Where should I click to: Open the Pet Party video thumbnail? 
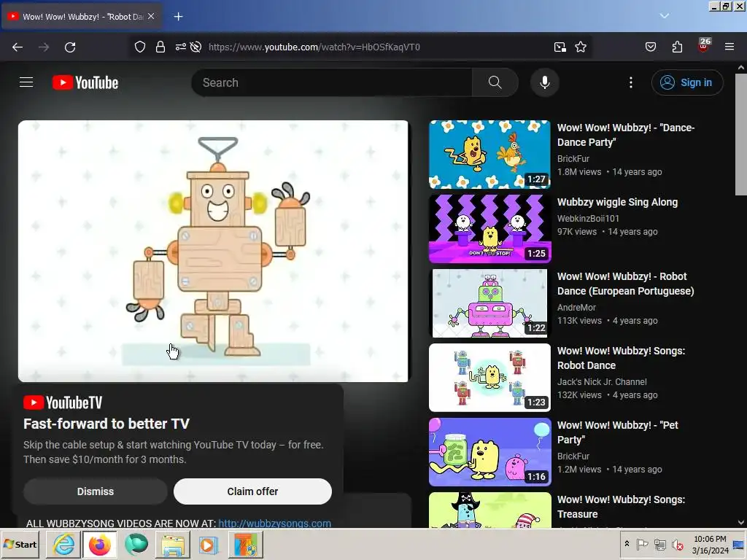(489, 451)
